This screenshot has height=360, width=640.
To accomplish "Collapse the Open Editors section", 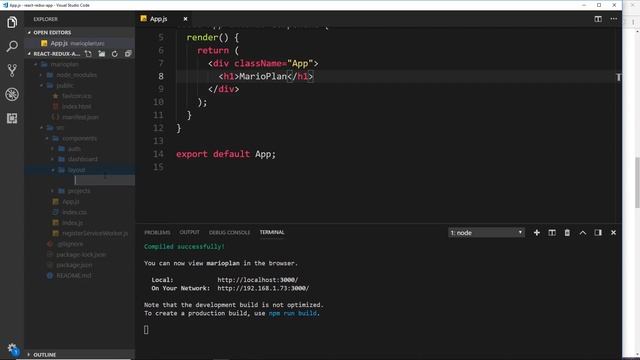I will [x=80, y=32].
